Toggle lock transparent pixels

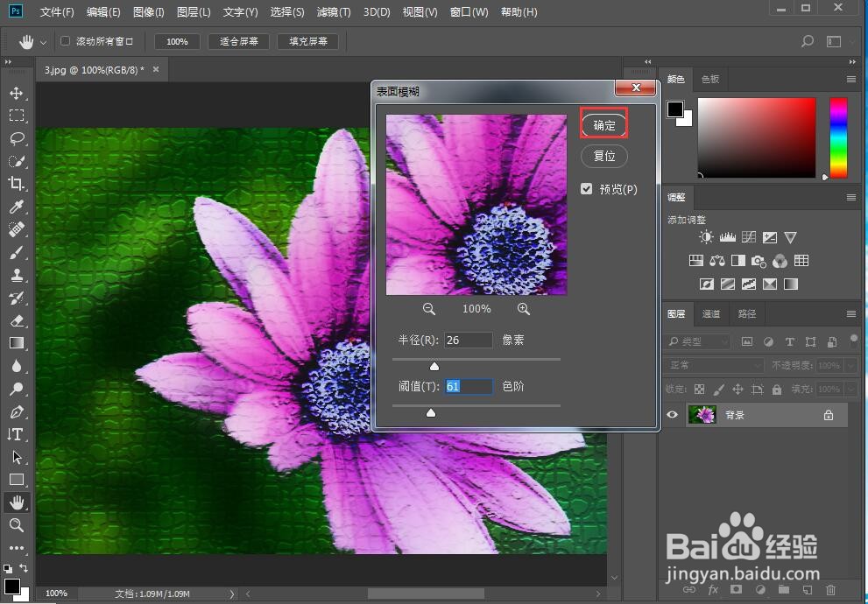(x=700, y=390)
